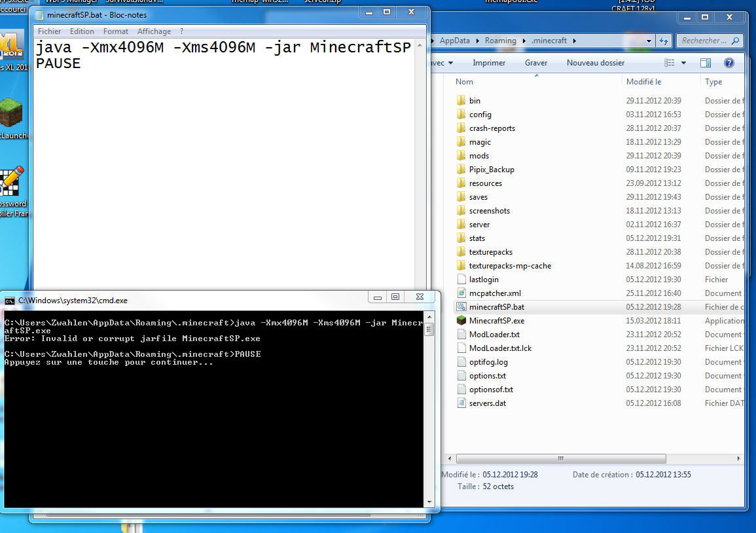Select the resources folder icon
756x533 pixels.
pyautogui.click(x=461, y=183)
